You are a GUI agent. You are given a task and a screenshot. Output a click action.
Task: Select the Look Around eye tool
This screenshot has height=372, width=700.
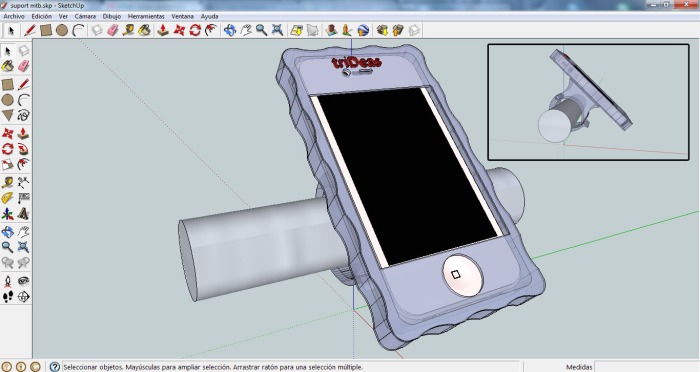click(23, 281)
